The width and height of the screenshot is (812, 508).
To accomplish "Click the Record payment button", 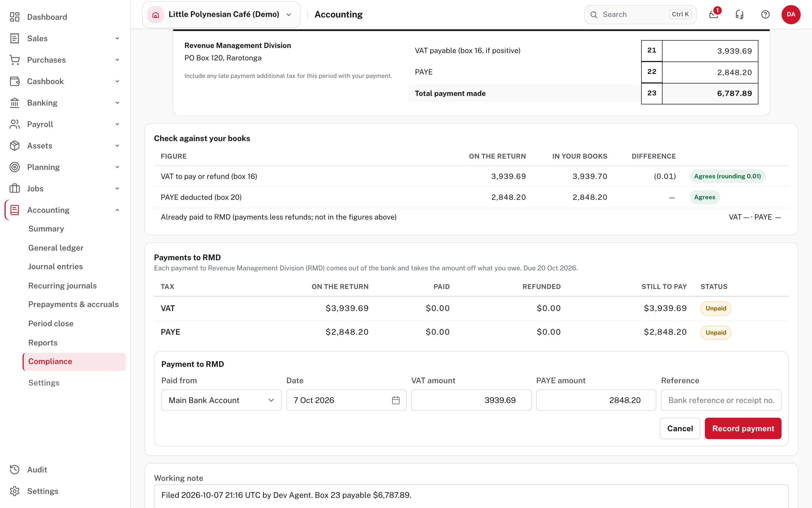I will pyautogui.click(x=743, y=428).
